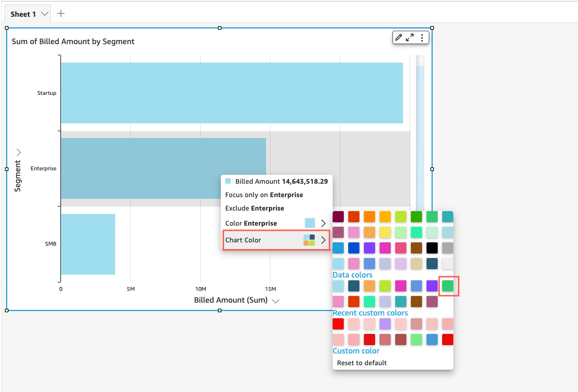Click the Chart Color menu entry
578x392 pixels.
[243, 240]
